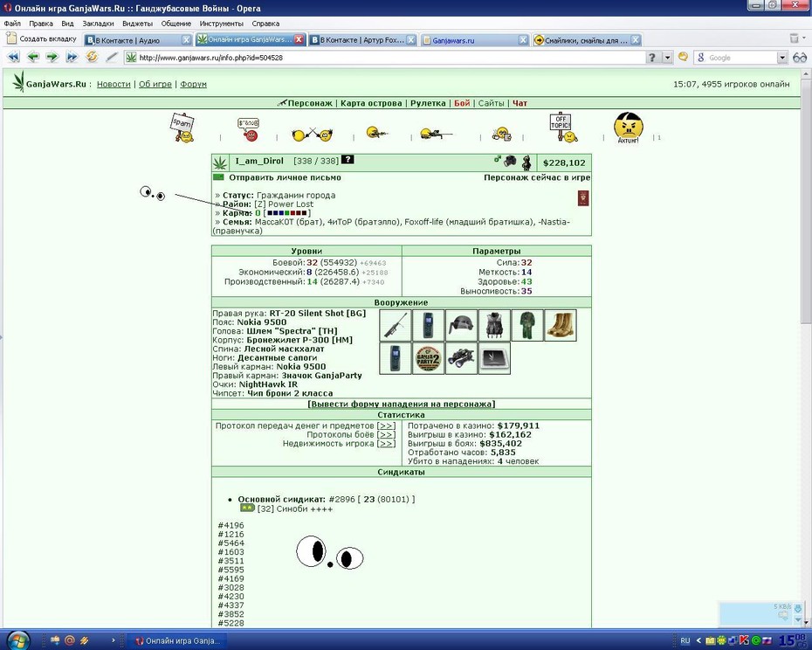Image resolution: width=812 pixels, height=650 pixels.
Task: Click the RT-20 Silent Shot rifle icon
Action: click(x=396, y=326)
